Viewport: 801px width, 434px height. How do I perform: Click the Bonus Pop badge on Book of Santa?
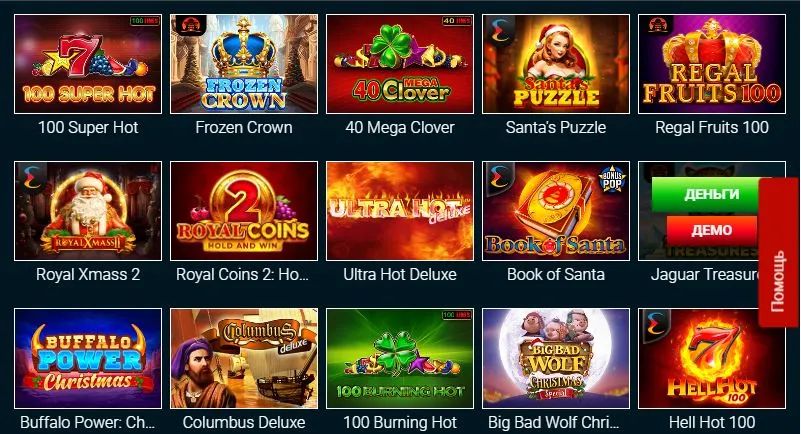click(612, 179)
